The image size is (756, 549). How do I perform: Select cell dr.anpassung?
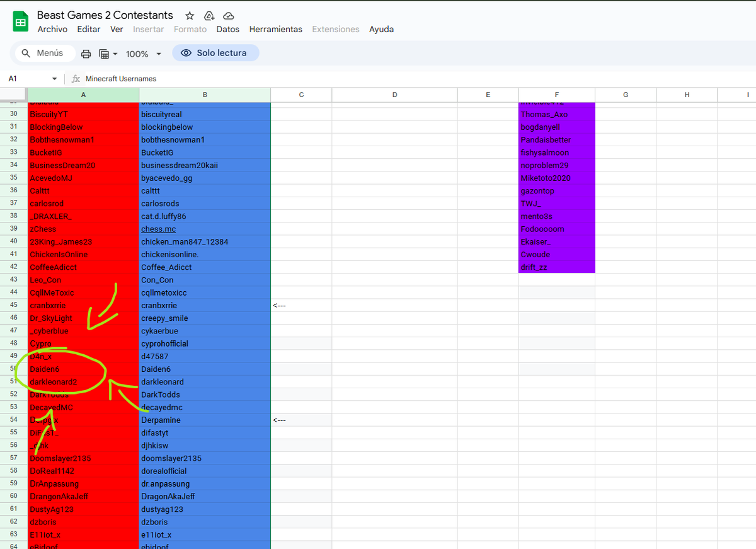tap(205, 483)
